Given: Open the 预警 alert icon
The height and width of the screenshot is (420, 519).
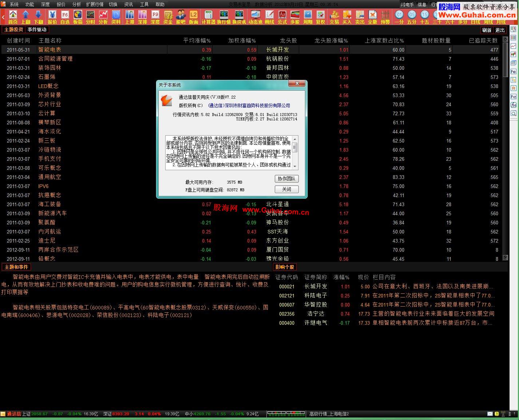Looking at the screenshot, I should (x=385, y=17).
